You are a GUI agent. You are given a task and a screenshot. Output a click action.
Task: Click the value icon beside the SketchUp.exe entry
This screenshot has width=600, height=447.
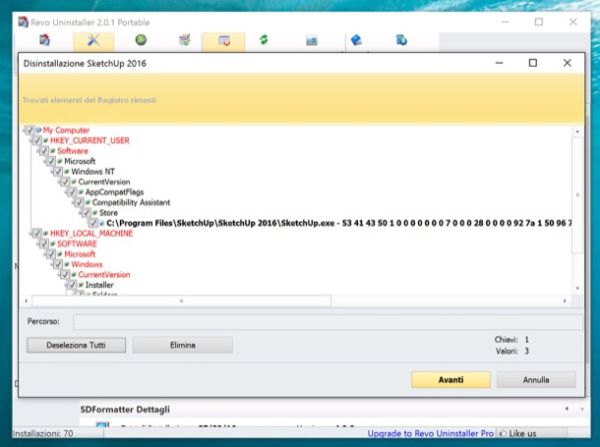point(102,223)
